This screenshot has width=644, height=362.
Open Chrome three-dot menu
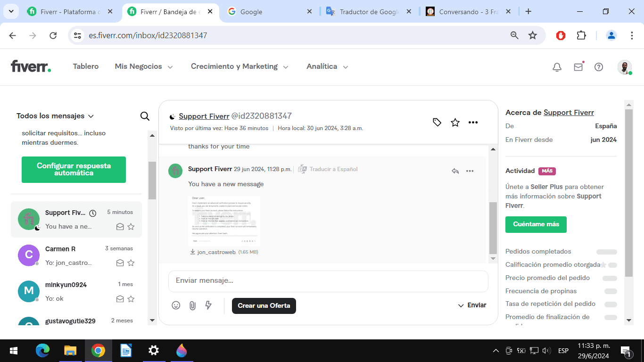pos(632,35)
